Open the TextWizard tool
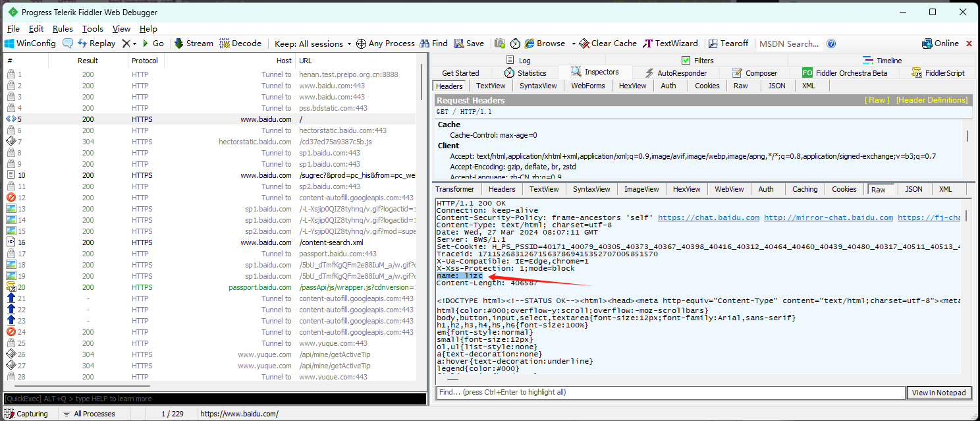 pos(670,43)
